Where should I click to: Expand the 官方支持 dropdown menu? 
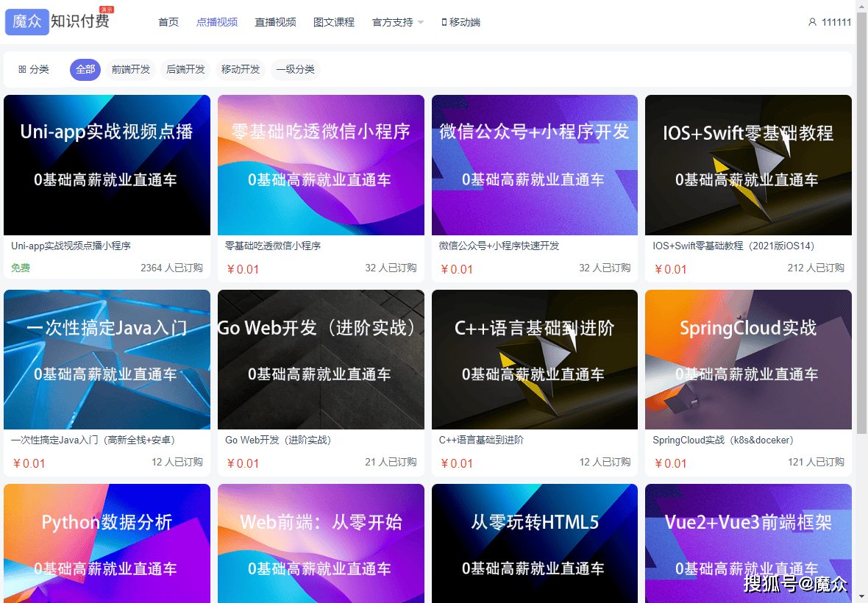coord(397,22)
